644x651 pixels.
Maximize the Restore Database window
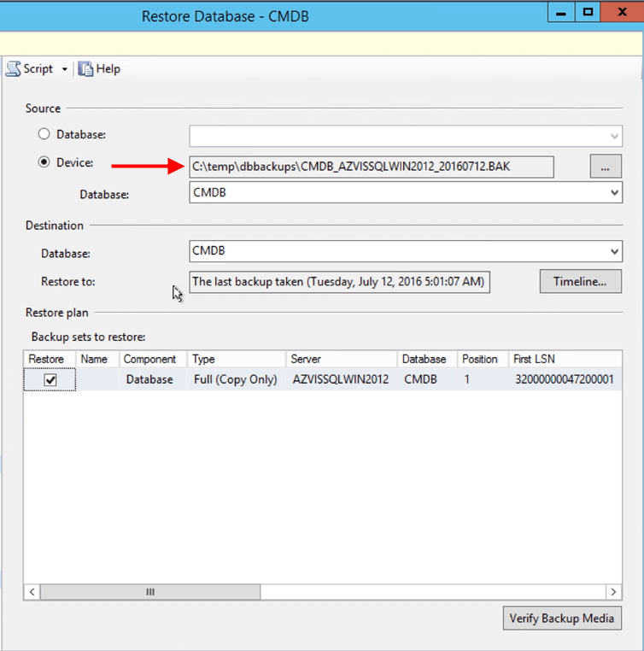(588, 12)
